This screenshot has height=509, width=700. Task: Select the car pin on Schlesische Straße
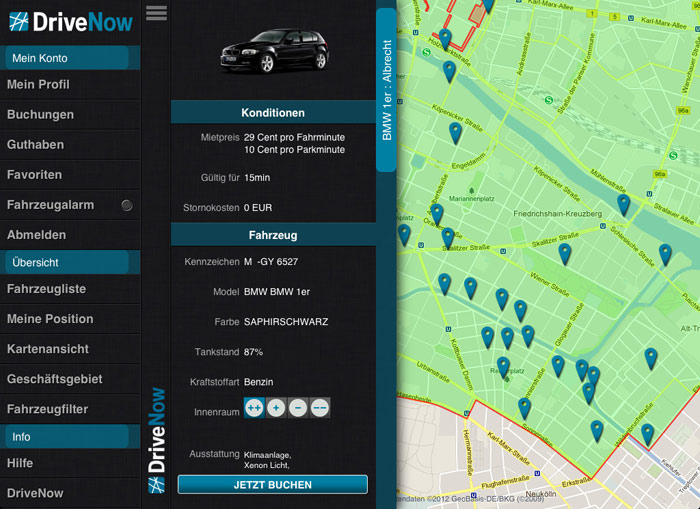pyautogui.click(x=665, y=254)
